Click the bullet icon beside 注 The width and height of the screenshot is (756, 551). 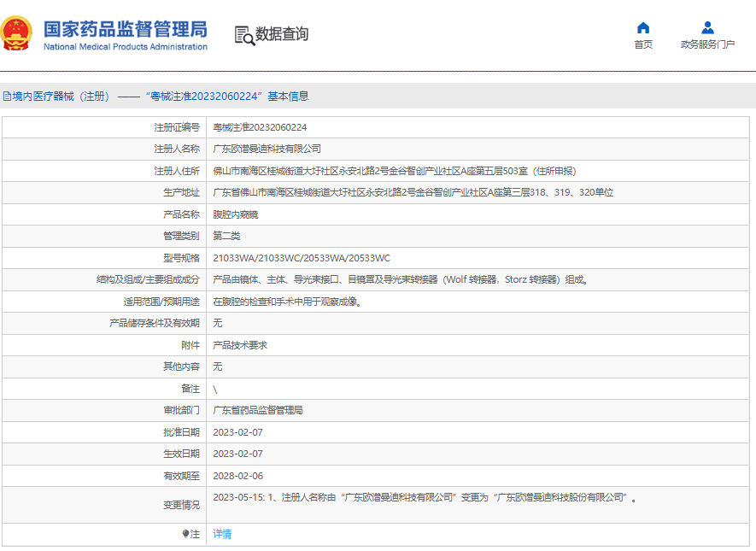[x=185, y=534]
